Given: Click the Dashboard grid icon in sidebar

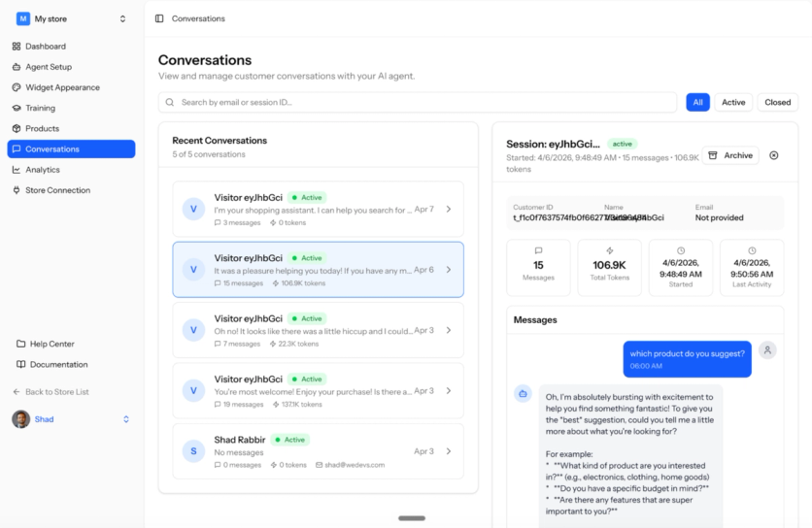Looking at the screenshot, I should 17,46.
